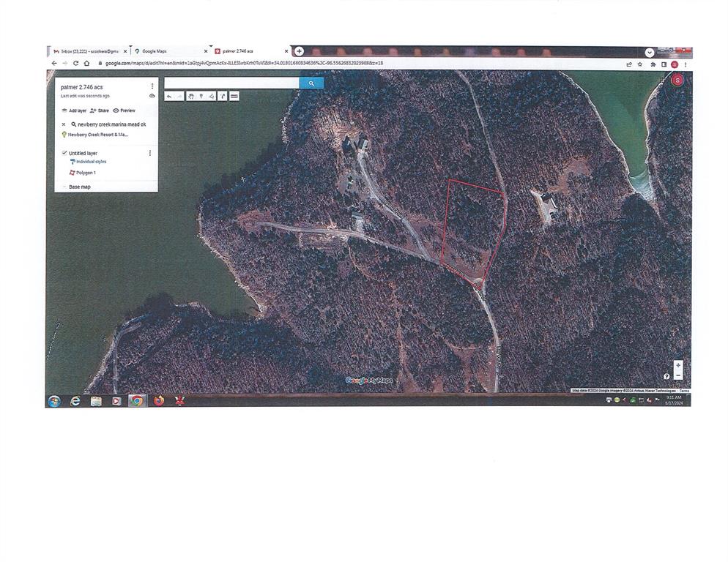Open Newberry Creek Resort search result
The image size is (728, 562).
(98, 135)
